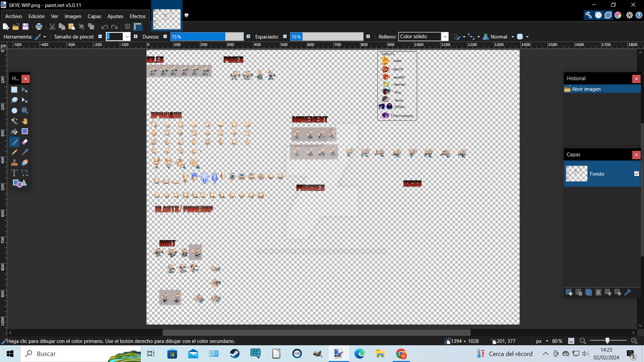Select the Pencil tool
The width and height of the screenshot is (644, 362).
pyautogui.click(x=14, y=152)
